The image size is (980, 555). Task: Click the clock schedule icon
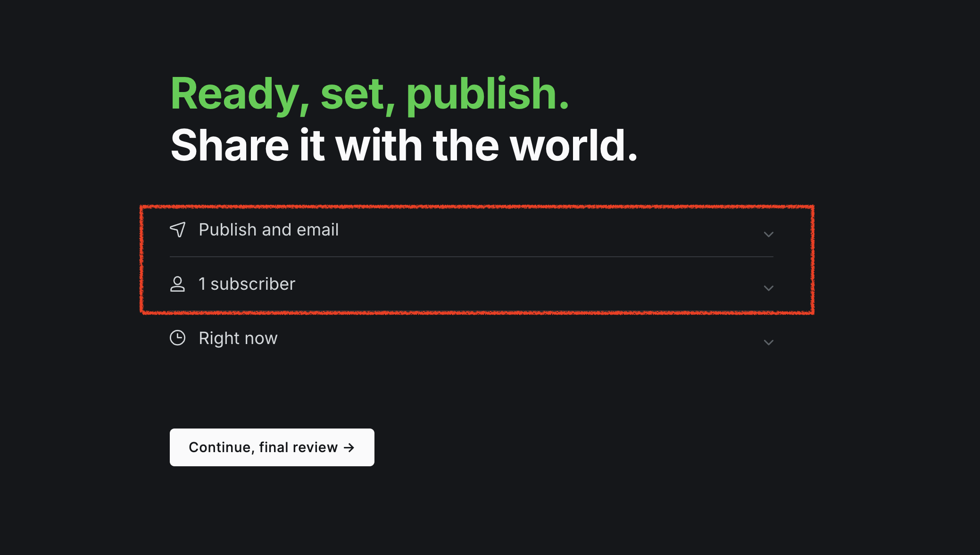tap(177, 338)
